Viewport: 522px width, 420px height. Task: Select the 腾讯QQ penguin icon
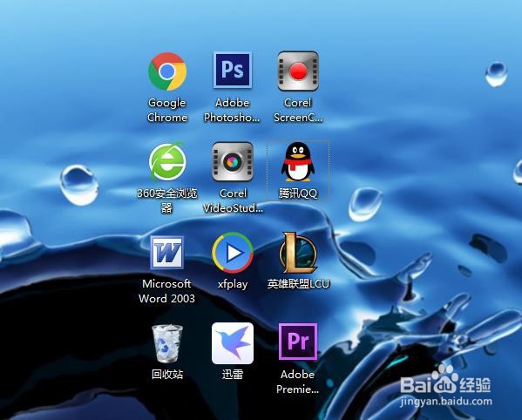point(298,162)
